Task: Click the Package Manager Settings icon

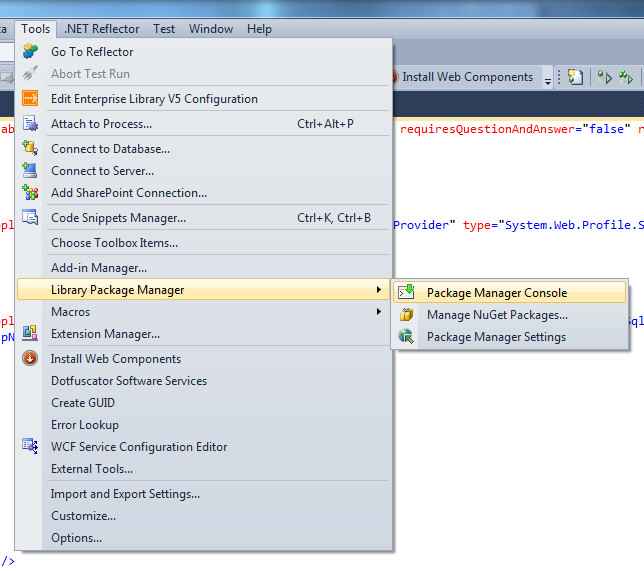Action: (406, 336)
